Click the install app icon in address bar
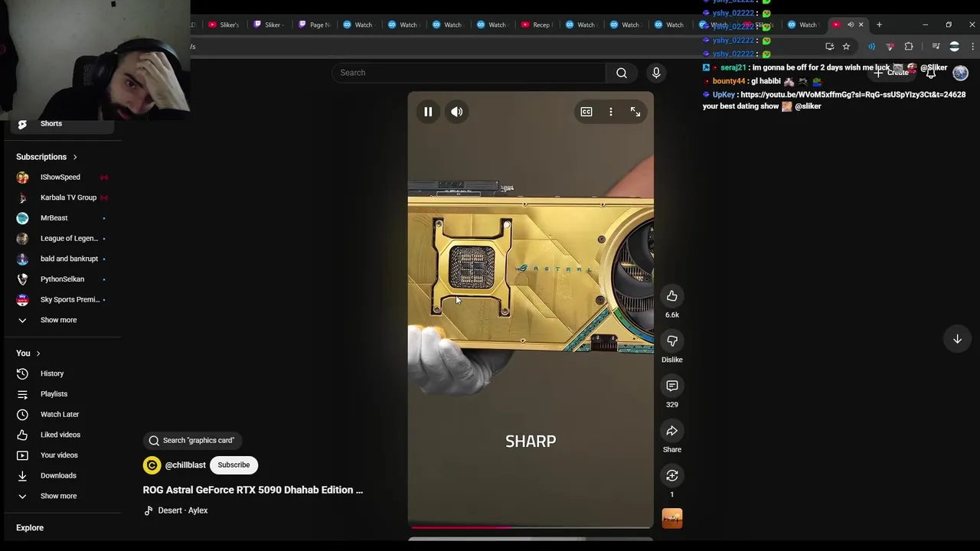Image resolution: width=980 pixels, height=551 pixels. tap(830, 47)
